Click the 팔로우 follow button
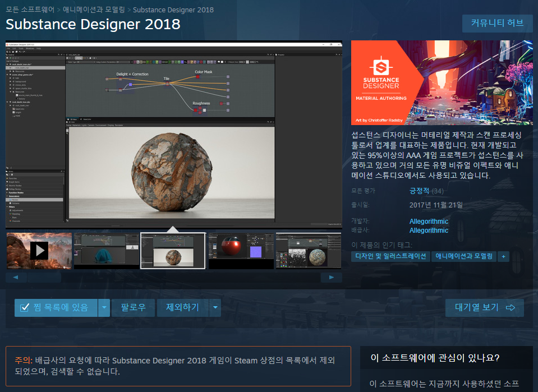538x392 pixels. point(133,308)
